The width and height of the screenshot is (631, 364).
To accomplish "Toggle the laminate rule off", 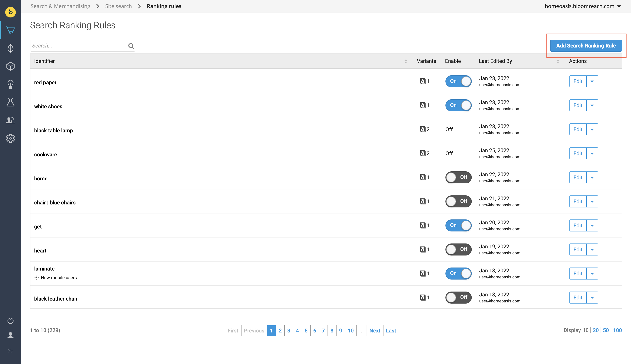I will click(x=458, y=273).
